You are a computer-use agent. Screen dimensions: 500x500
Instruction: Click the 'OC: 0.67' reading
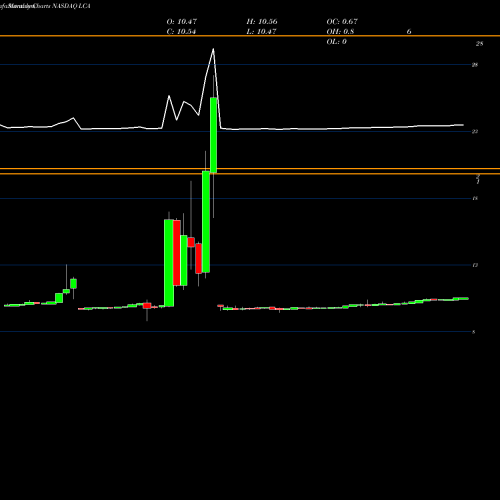pyautogui.click(x=342, y=22)
